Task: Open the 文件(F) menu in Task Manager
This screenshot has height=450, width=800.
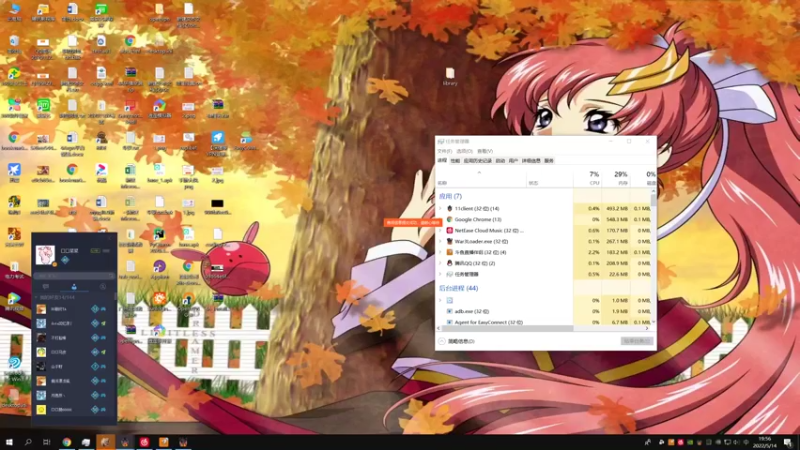Action: tap(444, 151)
